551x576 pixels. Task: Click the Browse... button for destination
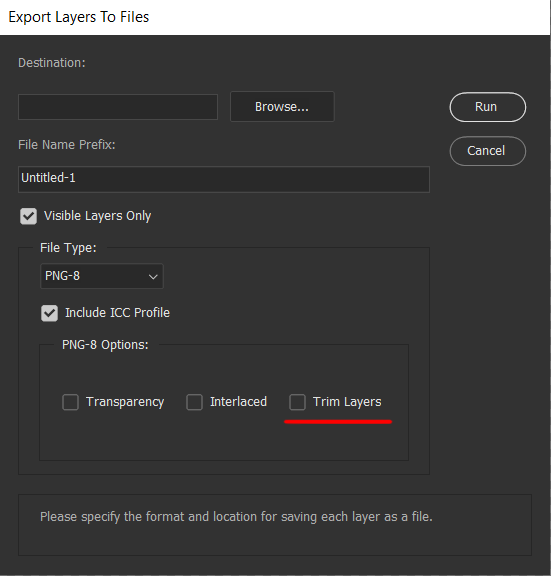282,107
